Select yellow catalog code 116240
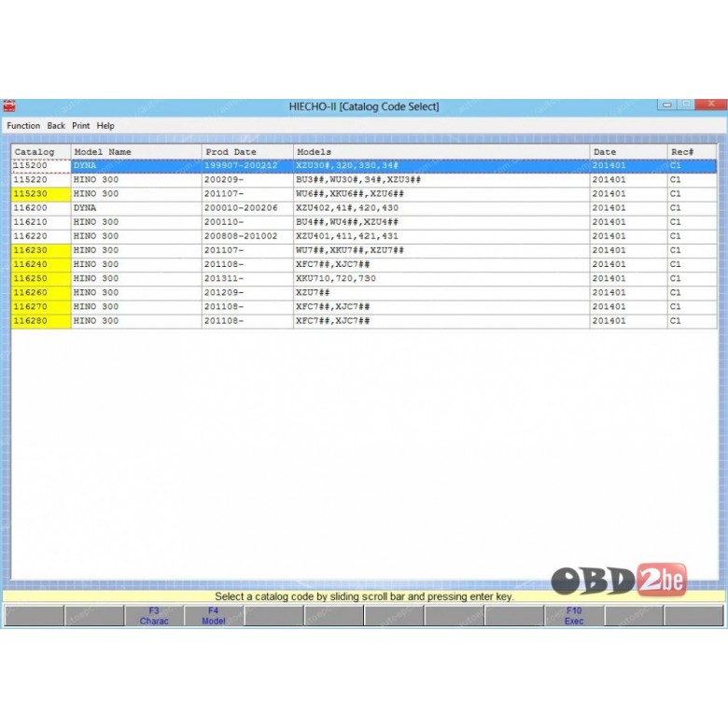The width and height of the screenshot is (728, 728). coord(41,265)
